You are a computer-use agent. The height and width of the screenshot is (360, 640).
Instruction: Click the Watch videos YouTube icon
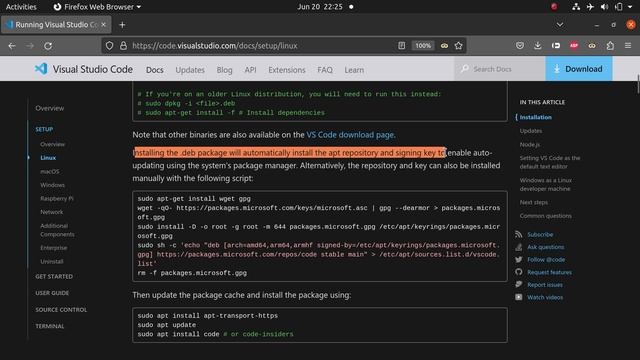pyautogui.click(x=518, y=297)
